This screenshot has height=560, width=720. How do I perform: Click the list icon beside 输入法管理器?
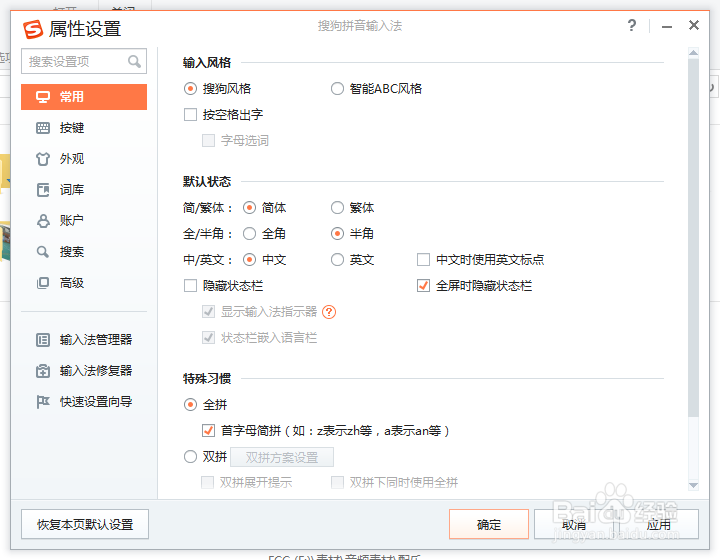click(x=43, y=340)
